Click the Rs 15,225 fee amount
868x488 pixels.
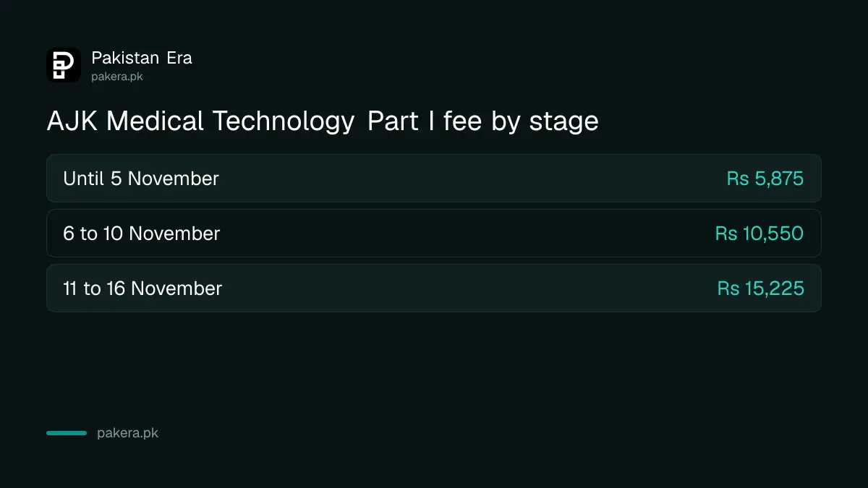[x=761, y=288]
